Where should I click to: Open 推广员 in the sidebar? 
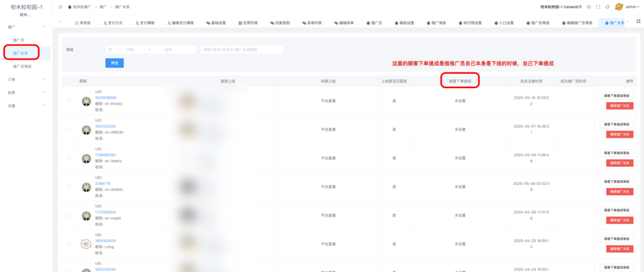tap(19, 40)
